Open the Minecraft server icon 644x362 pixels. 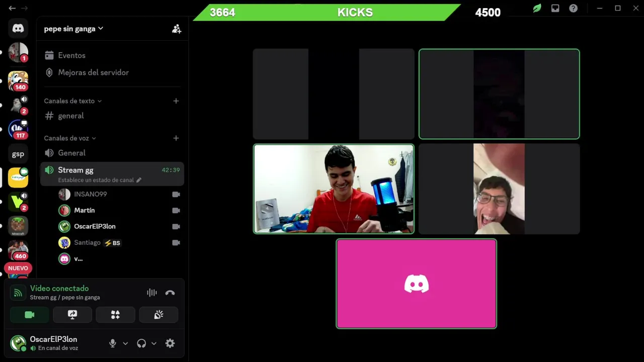[x=18, y=226]
